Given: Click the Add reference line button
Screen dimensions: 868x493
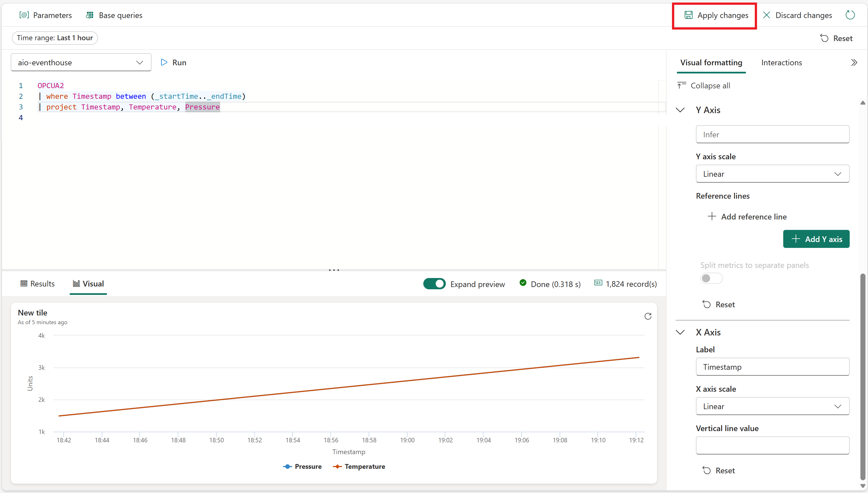Looking at the screenshot, I should pyautogui.click(x=747, y=216).
